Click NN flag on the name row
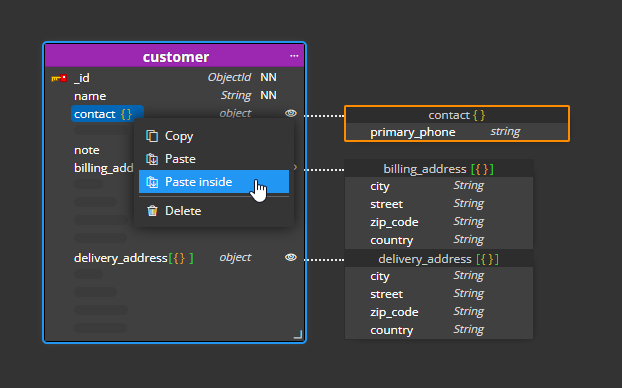622x388 pixels. point(268,95)
